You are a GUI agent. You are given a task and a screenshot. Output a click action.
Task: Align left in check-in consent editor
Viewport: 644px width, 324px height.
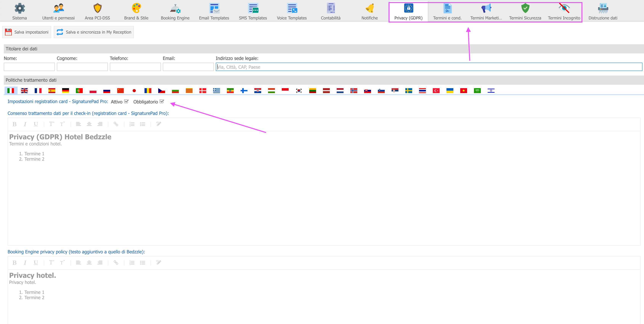coord(79,124)
